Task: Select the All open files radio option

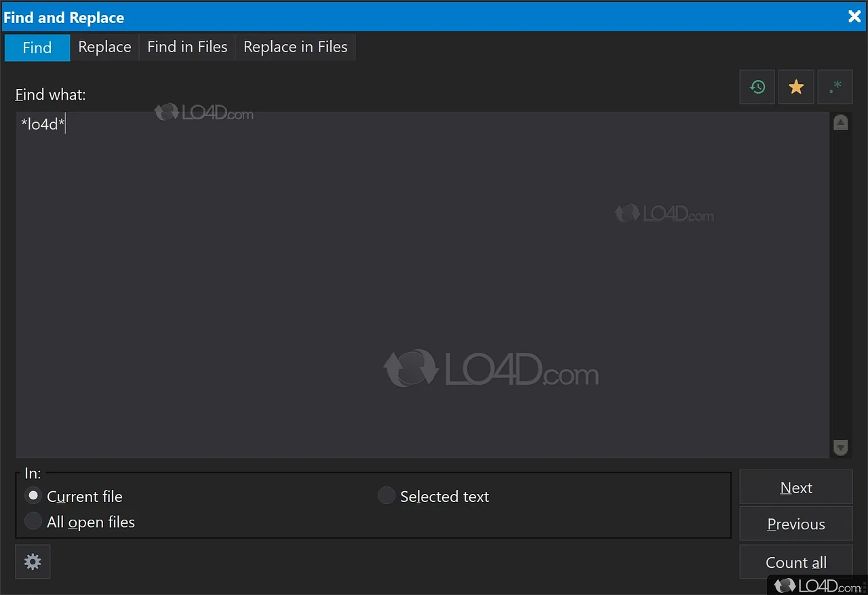Action: [x=33, y=521]
